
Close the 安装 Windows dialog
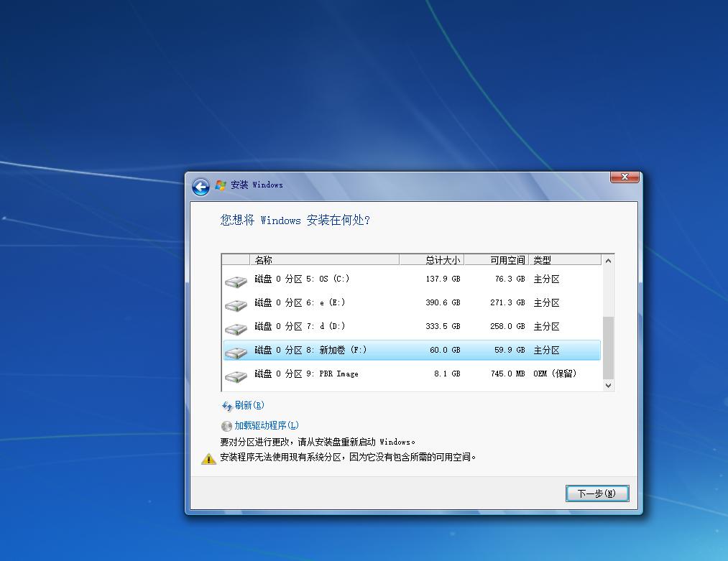(625, 177)
